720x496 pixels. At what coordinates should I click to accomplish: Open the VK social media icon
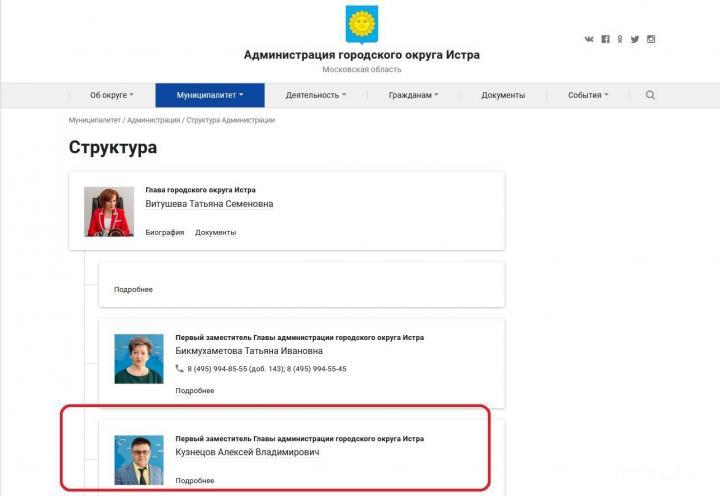(x=589, y=39)
